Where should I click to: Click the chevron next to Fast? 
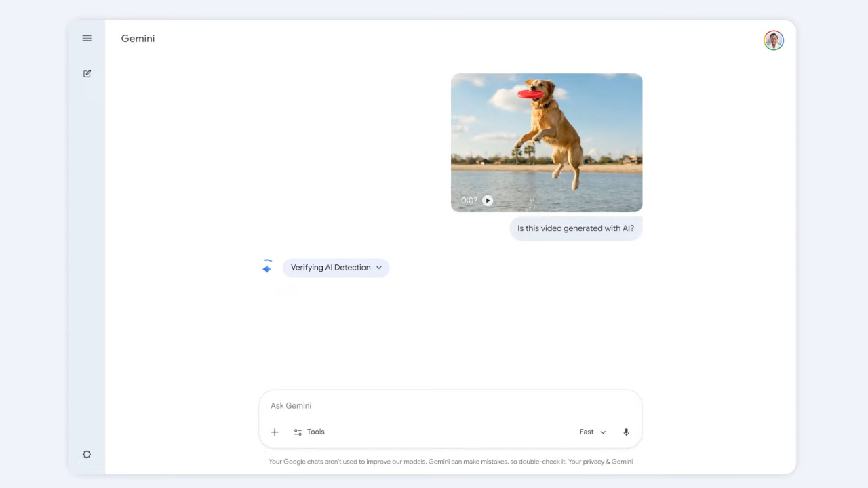coord(603,432)
